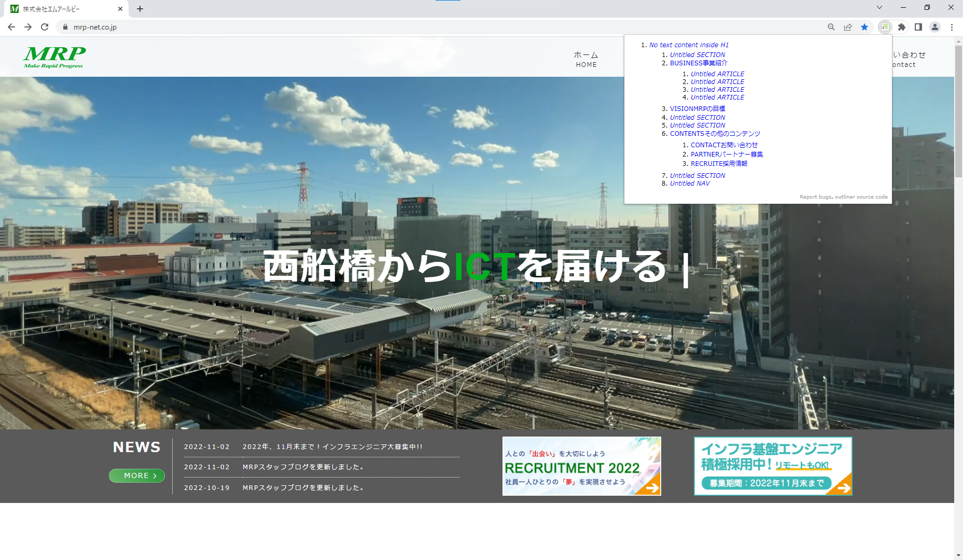Open the HTML5 outliner extension icon
Image resolution: width=963 pixels, height=560 pixels.
click(x=885, y=27)
